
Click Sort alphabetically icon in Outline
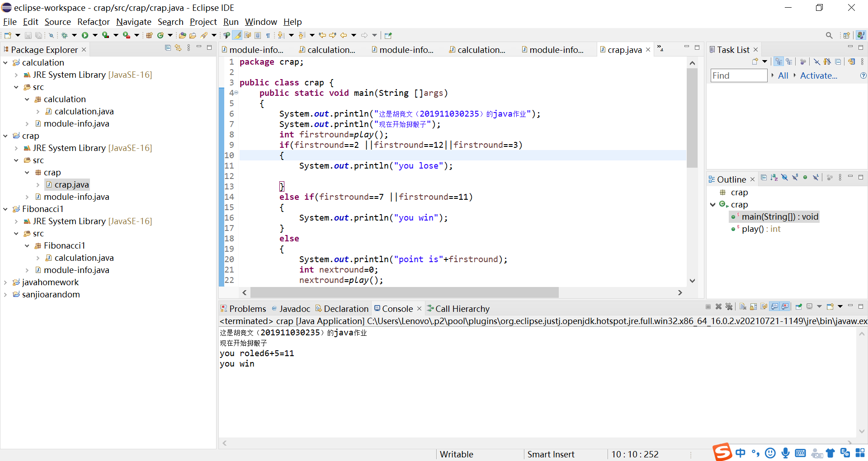tap(774, 178)
